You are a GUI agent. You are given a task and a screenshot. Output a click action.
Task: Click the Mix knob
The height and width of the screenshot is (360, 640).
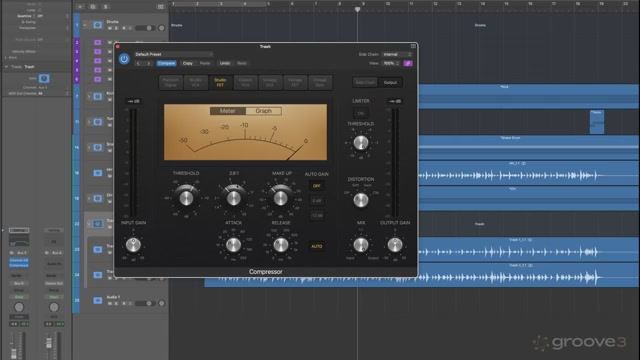[x=361, y=245]
